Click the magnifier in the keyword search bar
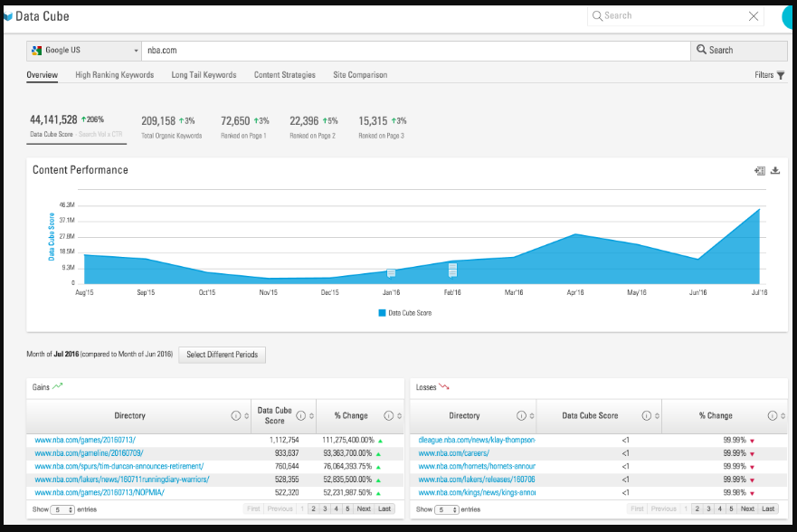 tap(700, 49)
